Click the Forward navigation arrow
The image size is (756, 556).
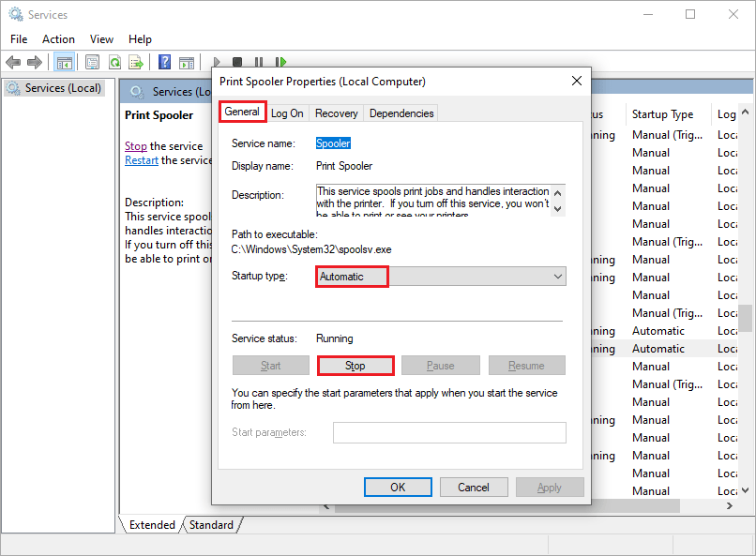coord(36,62)
